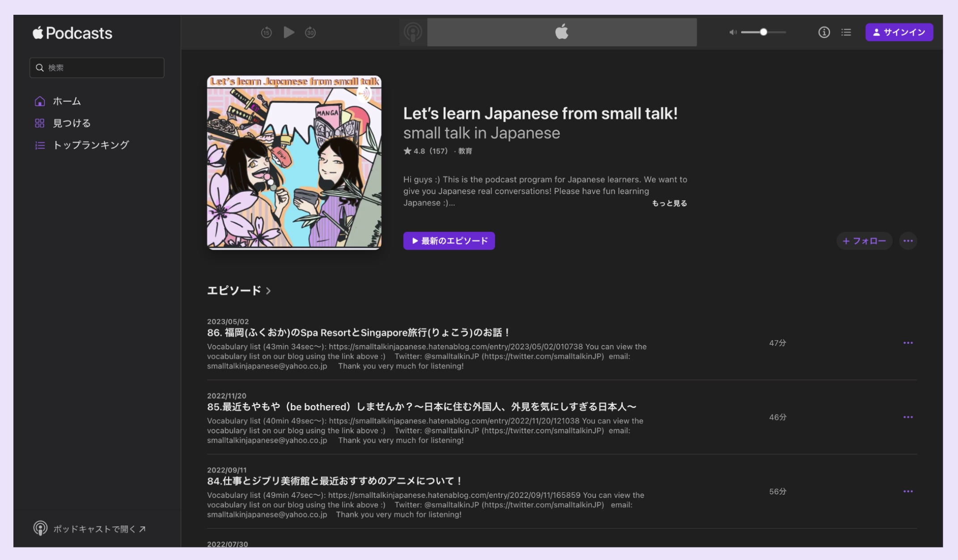Click the 2022/07/30 episode date
Image resolution: width=958 pixels, height=560 pixels.
[x=227, y=544]
